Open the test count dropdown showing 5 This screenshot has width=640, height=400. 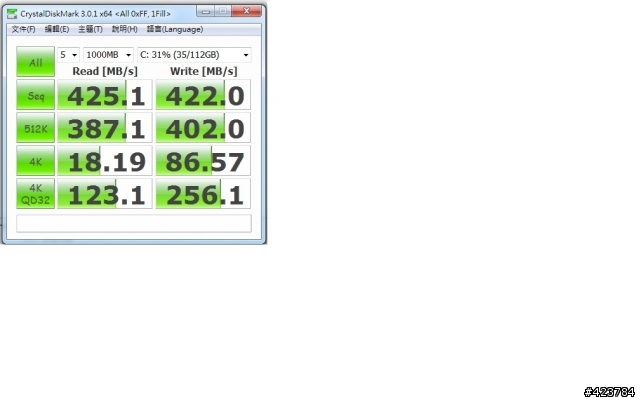[x=68, y=55]
